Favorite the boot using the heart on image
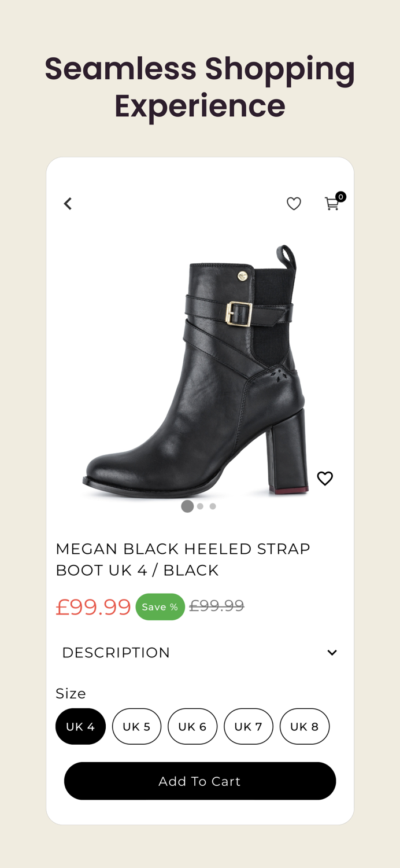400x868 pixels. 325,479
